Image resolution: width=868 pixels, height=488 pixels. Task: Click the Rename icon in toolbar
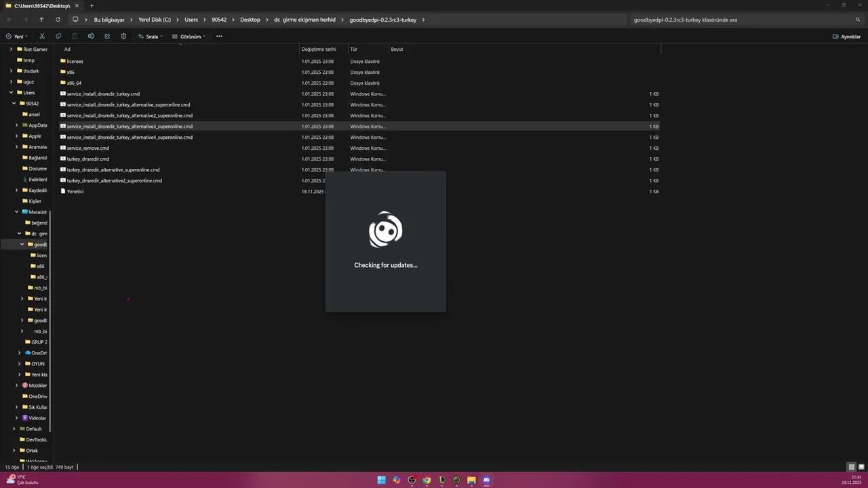(91, 36)
